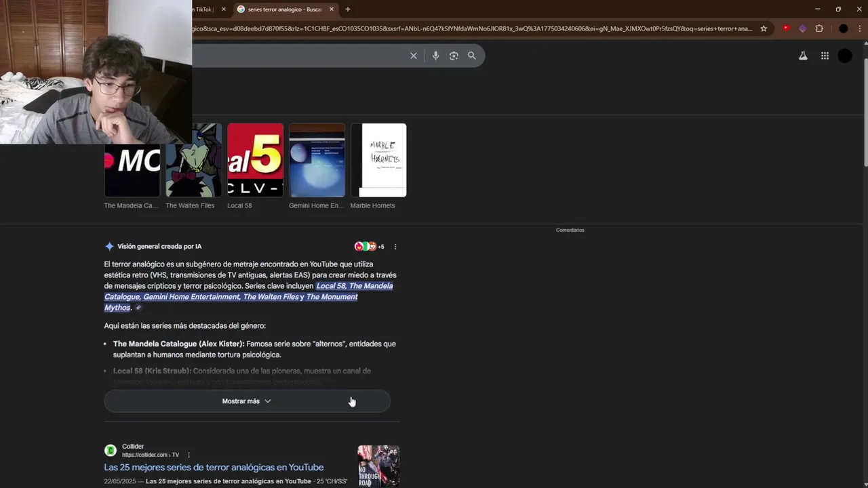Image resolution: width=868 pixels, height=488 pixels.
Task: Open the Extensions puzzle icon
Action: tap(819, 28)
